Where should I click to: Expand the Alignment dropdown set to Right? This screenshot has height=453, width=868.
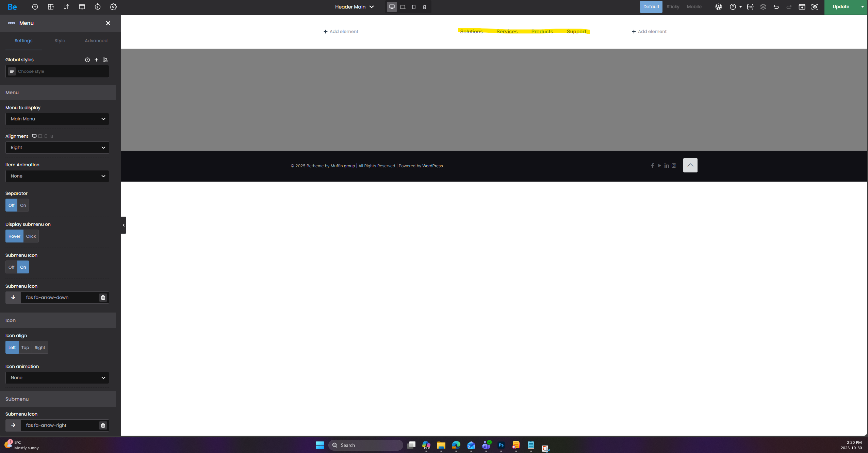(x=57, y=148)
